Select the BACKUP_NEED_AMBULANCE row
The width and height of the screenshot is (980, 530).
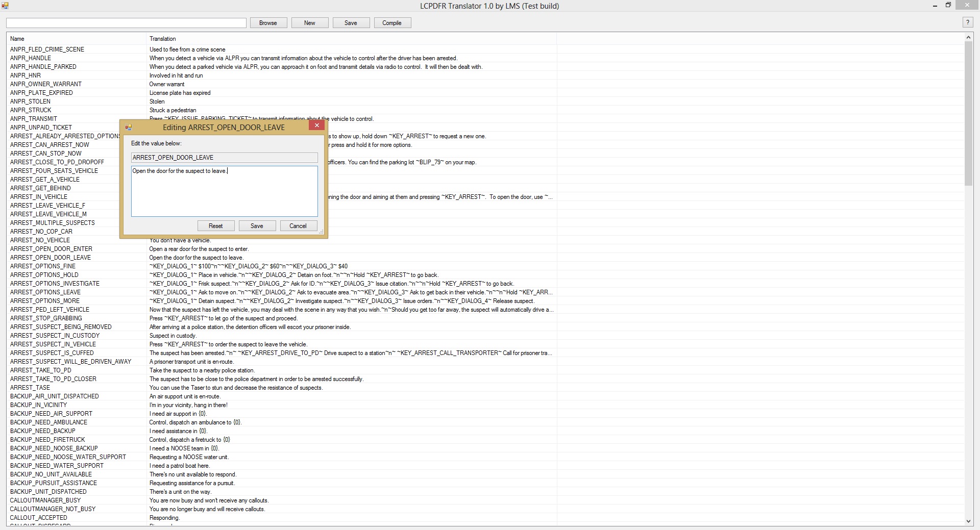(49, 422)
